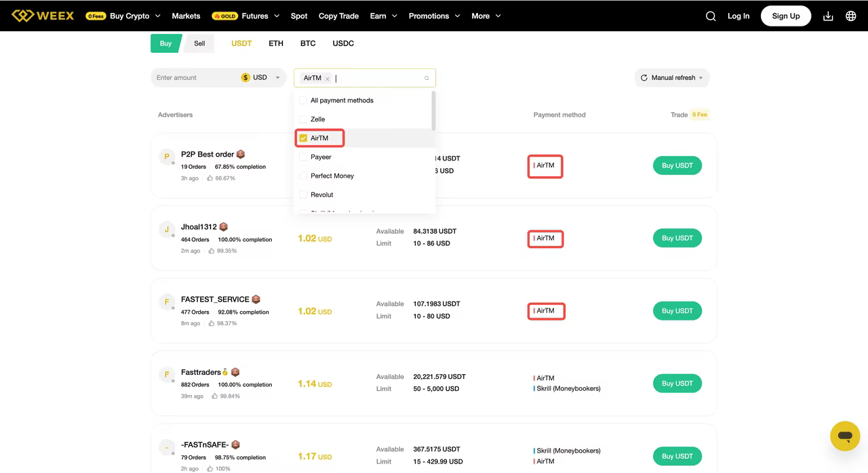Expand the Promotions dropdown

click(x=435, y=16)
